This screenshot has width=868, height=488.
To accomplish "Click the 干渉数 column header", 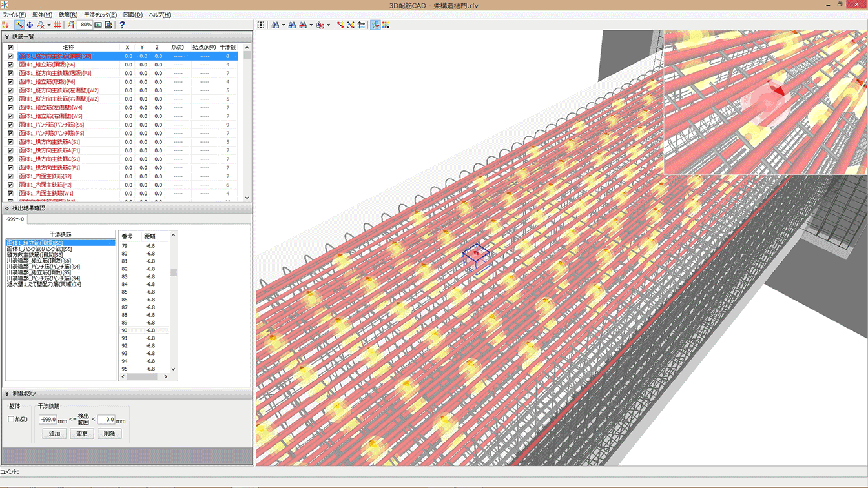I will (227, 47).
